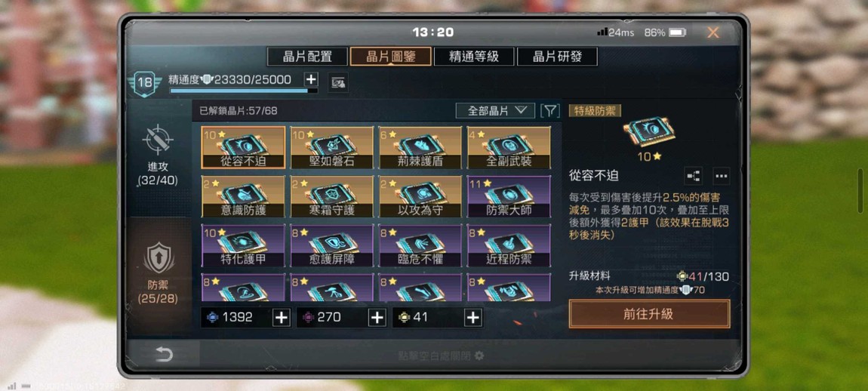Select the 堅如磐石 chip card
The width and height of the screenshot is (868, 391).
click(x=332, y=148)
